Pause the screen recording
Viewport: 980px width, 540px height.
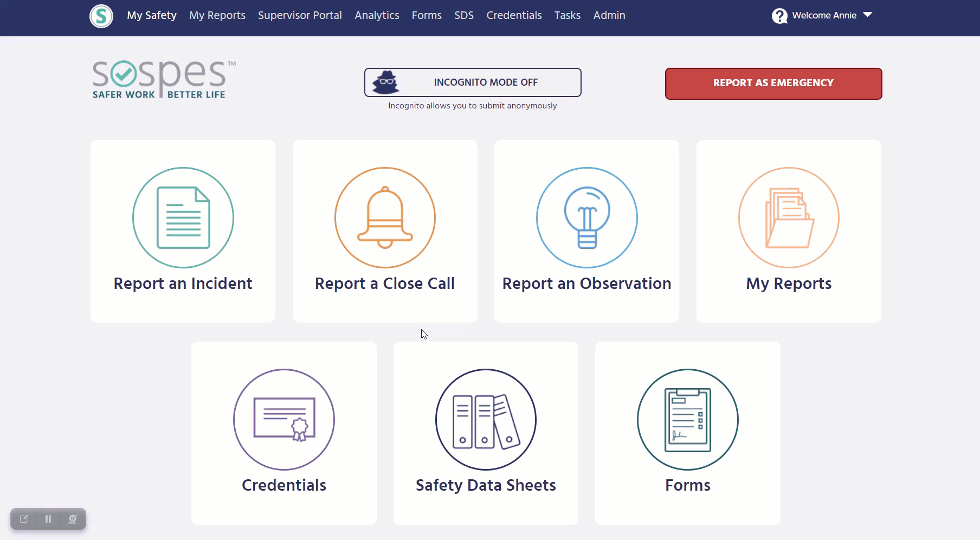tap(48, 519)
